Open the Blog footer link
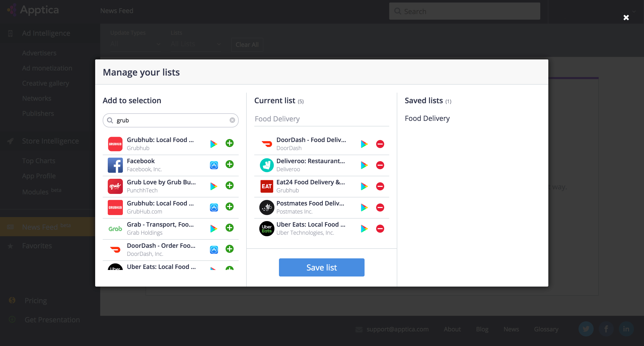This screenshot has width=644, height=346. click(482, 329)
